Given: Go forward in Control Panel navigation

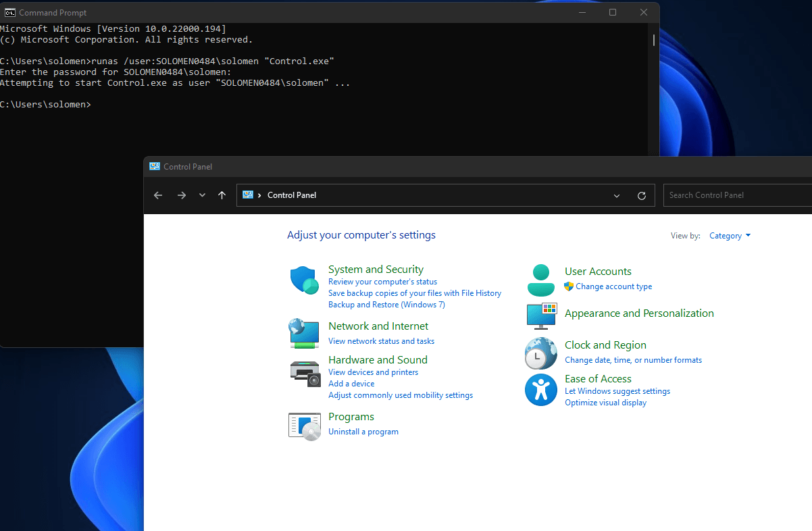Looking at the screenshot, I should click(181, 195).
